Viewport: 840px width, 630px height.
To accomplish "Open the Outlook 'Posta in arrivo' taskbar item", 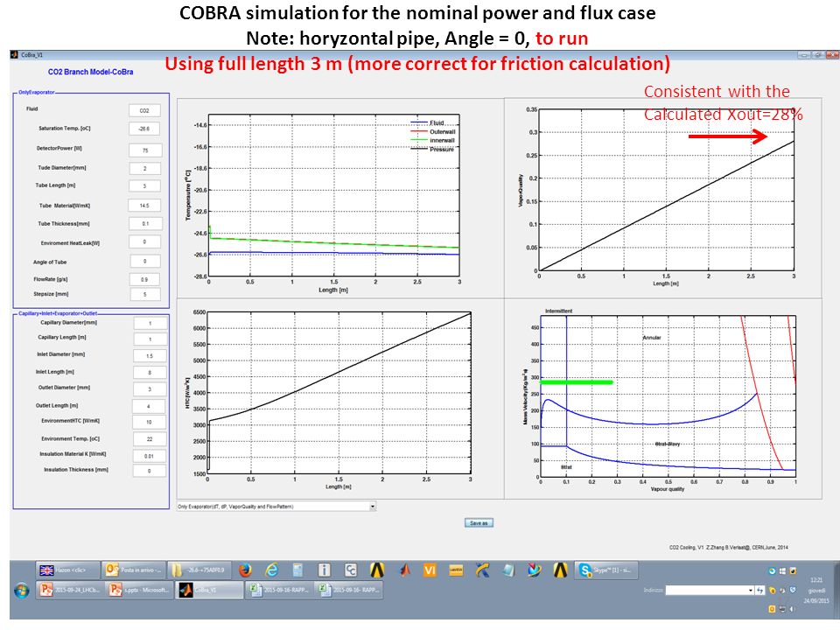I will click(x=133, y=570).
